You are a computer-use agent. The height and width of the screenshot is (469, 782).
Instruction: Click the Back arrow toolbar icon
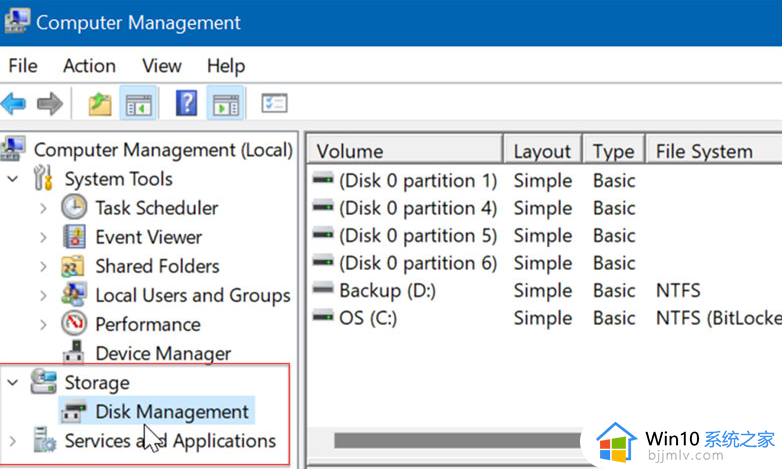pos(13,104)
